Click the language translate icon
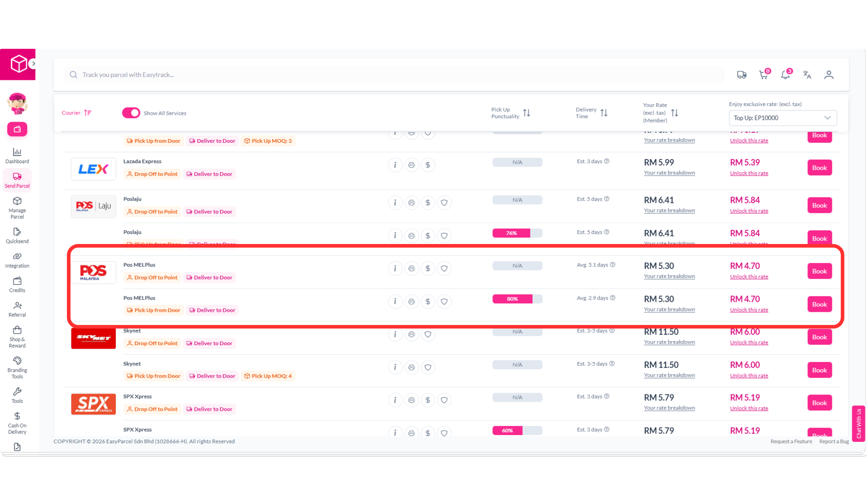The image size is (868, 488). 807,75
